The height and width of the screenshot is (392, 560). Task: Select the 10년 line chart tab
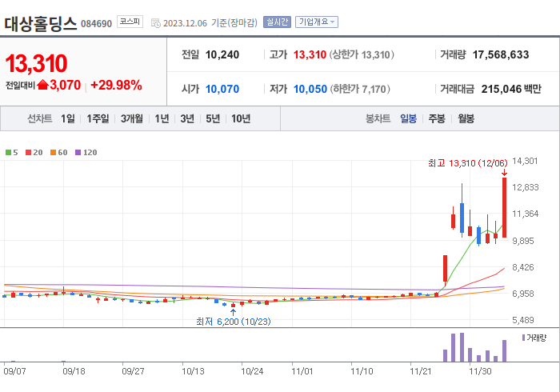tap(241, 118)
